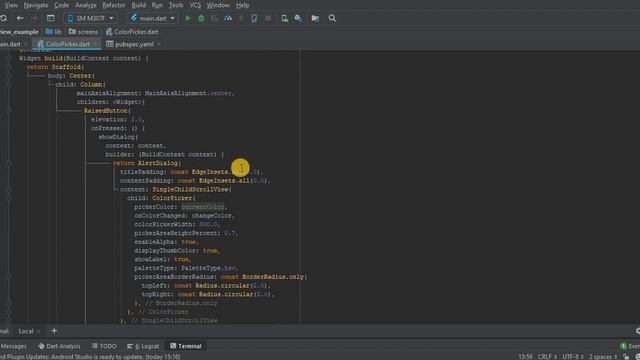
Task: Click the Run with Coverage icon
Action: (214, 18)
